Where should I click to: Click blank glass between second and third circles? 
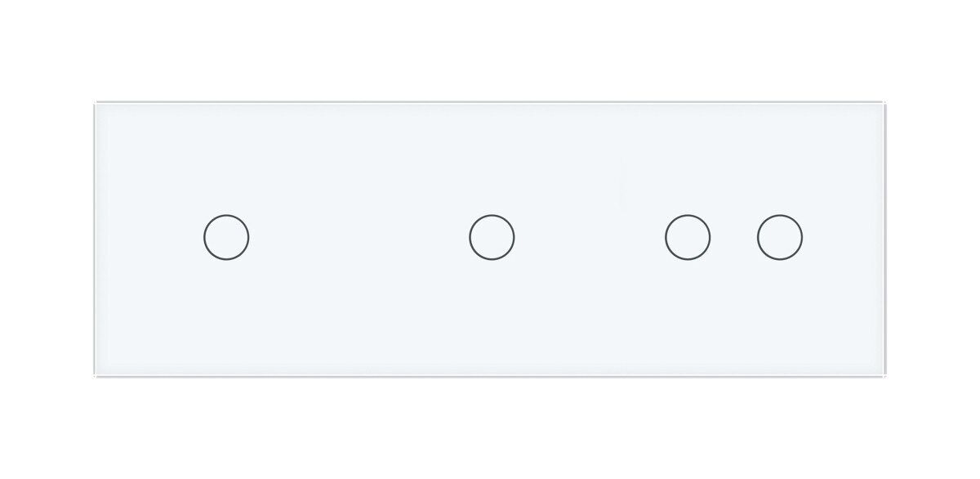(x=590, y=238)
